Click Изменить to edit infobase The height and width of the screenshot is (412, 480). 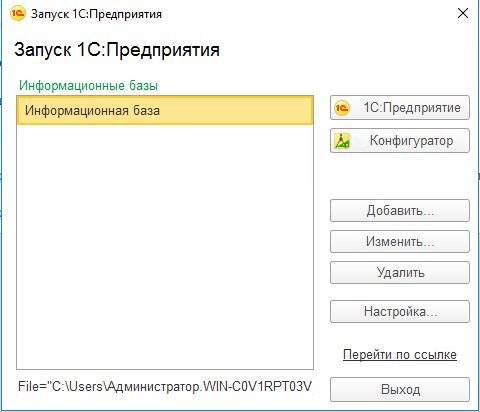400,241
